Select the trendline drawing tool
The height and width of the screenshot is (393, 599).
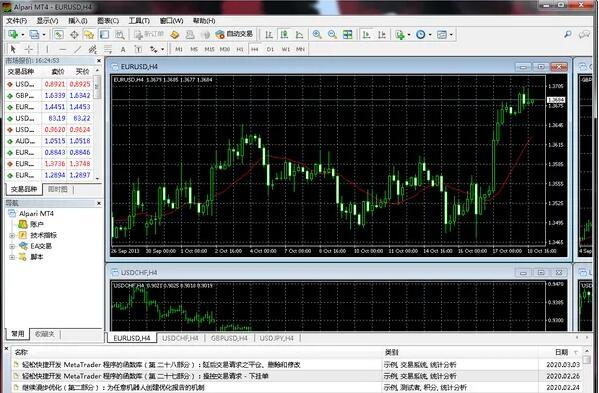(78, 49)
